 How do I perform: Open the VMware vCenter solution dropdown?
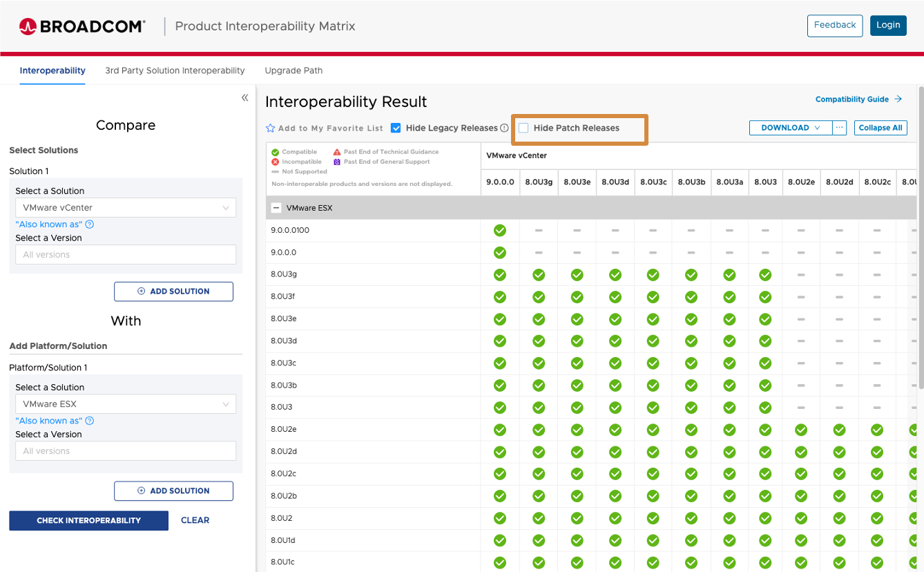pos(125,207)
